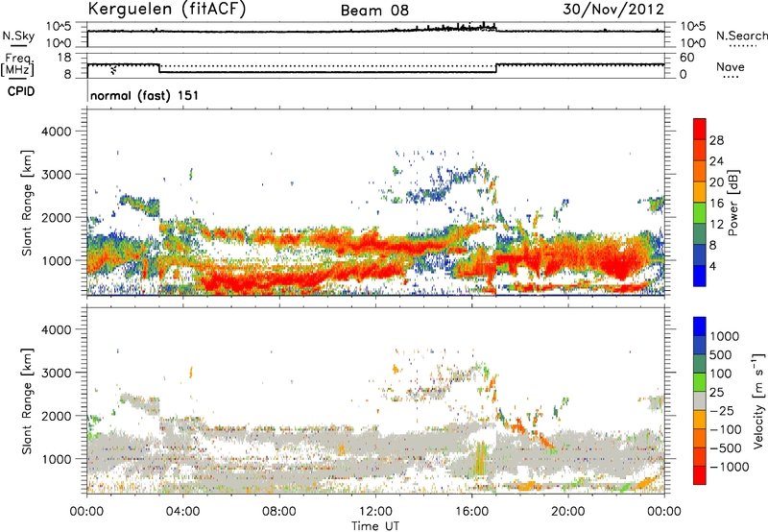Click the 'Nave' legend label
This screenshot has height=532, width=768.
730,67
